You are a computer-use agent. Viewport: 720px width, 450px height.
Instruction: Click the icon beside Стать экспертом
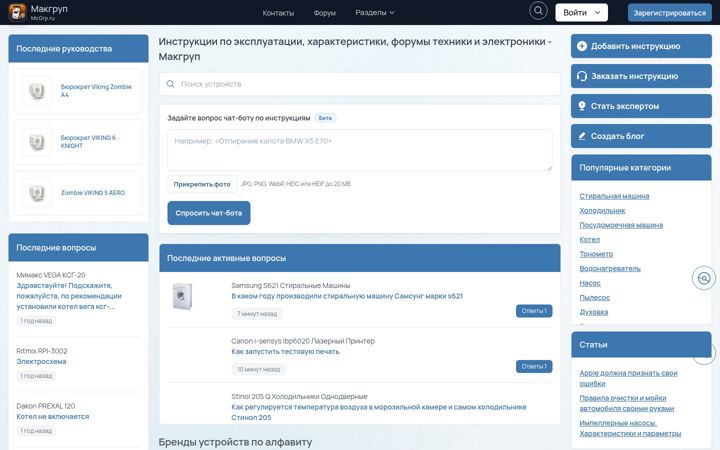click(582, 106)
